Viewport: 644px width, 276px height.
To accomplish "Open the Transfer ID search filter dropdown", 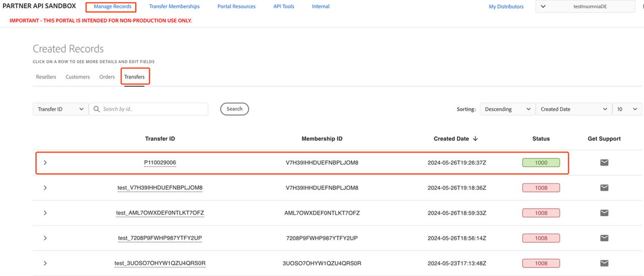I will tap(60, 109).
